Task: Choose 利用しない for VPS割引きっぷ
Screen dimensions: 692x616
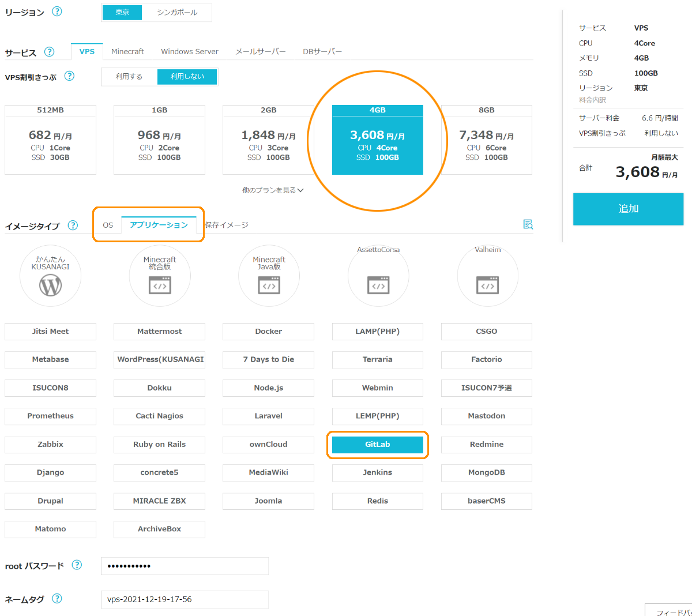Action: pos(187,77)
